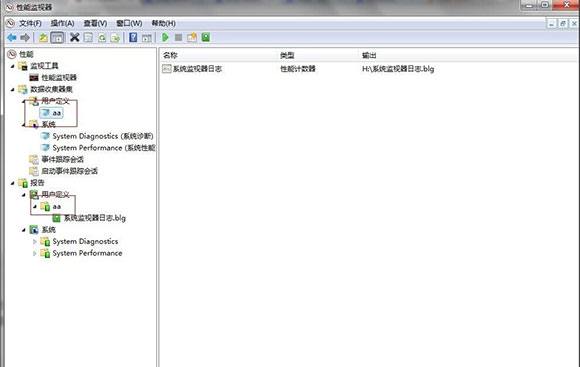Click the console icon left of 文件 menu

pos(10,23)
